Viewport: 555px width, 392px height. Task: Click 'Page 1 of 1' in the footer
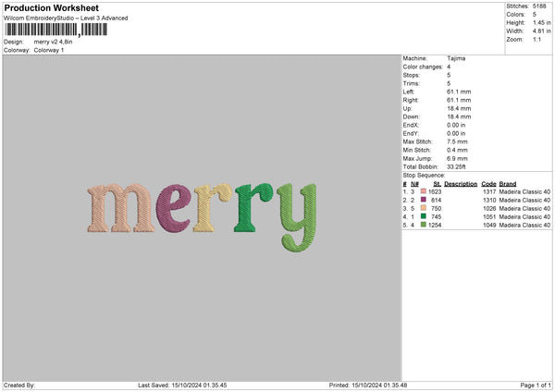pos(536,386)
